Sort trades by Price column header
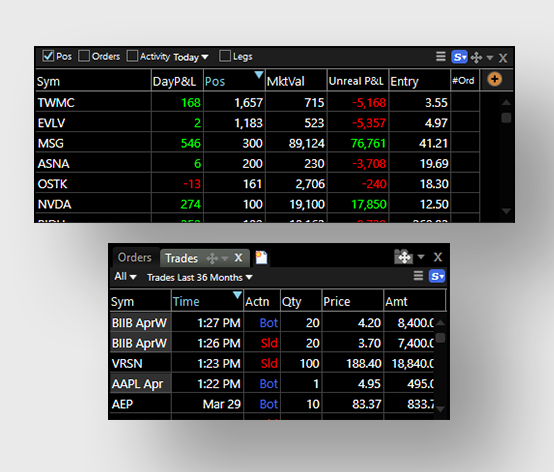This screenshot has width=554, height=472. click(x=353, y=301)
